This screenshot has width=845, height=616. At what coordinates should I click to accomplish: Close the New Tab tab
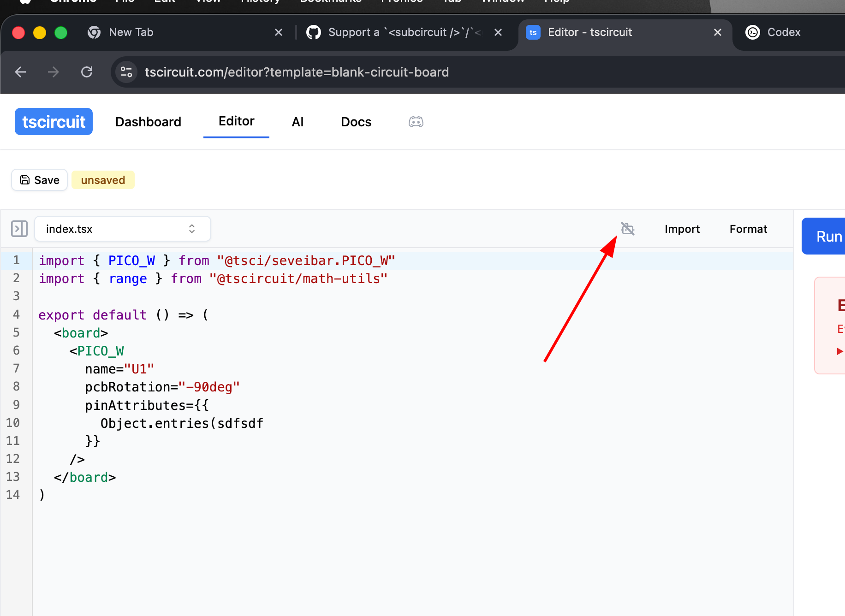tap(278, 32)
